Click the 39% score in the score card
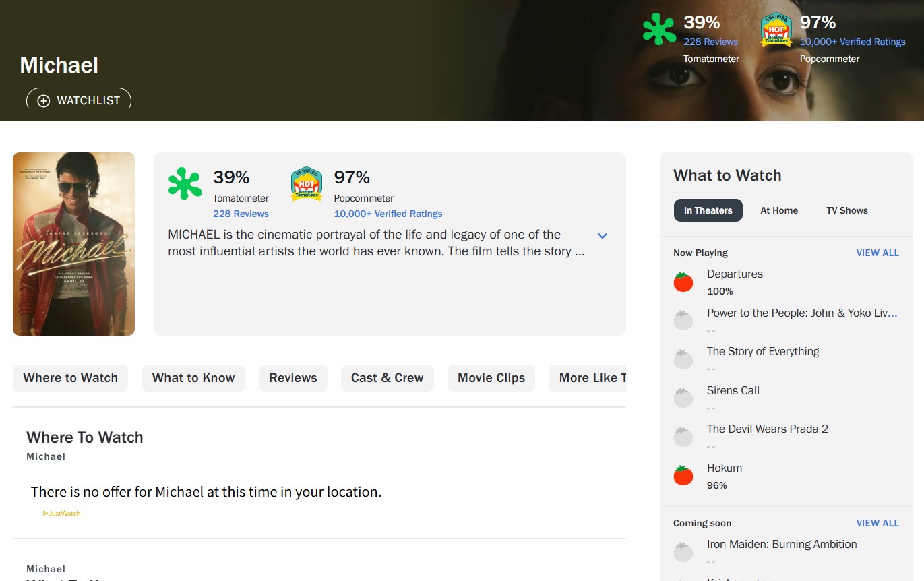This screenshot has width=924, height=581. 231,177
